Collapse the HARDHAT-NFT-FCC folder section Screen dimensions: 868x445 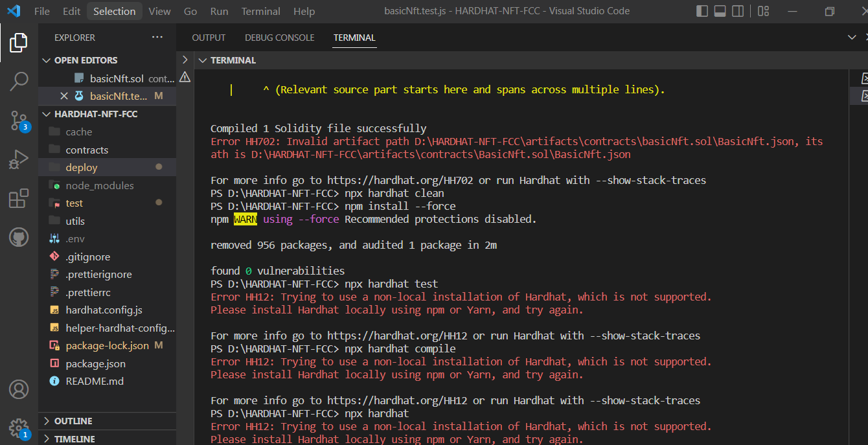(x=47, y=114)
